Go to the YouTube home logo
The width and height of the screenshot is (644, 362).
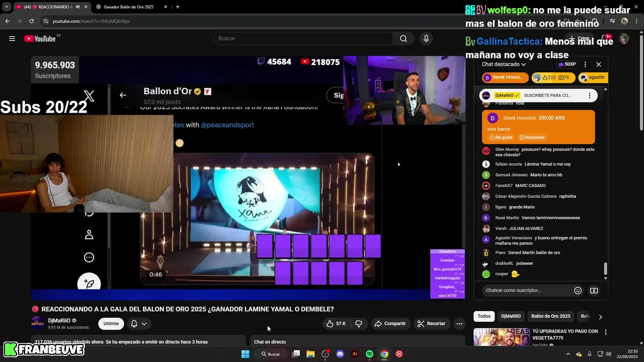click(x=40, y=39)
